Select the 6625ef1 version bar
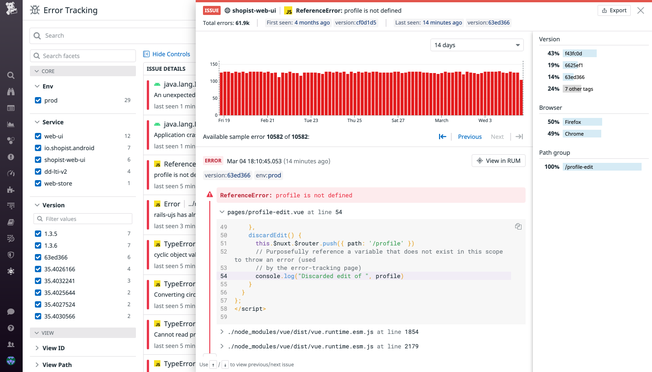Screen dimensions: 652x372 tap(574, 65)
